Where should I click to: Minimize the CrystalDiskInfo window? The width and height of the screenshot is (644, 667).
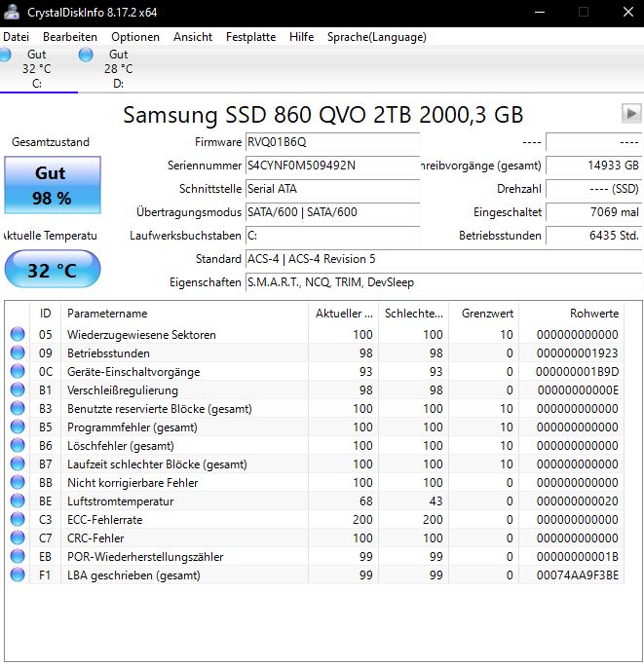pyautogui.click(x=540, y=12)
